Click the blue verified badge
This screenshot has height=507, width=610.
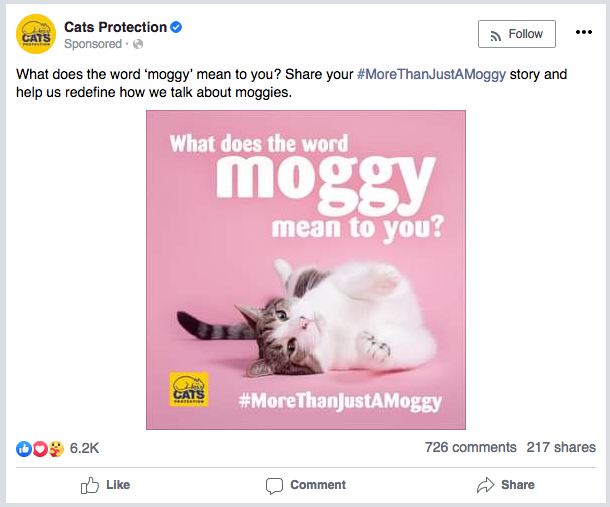pos(176,27)
